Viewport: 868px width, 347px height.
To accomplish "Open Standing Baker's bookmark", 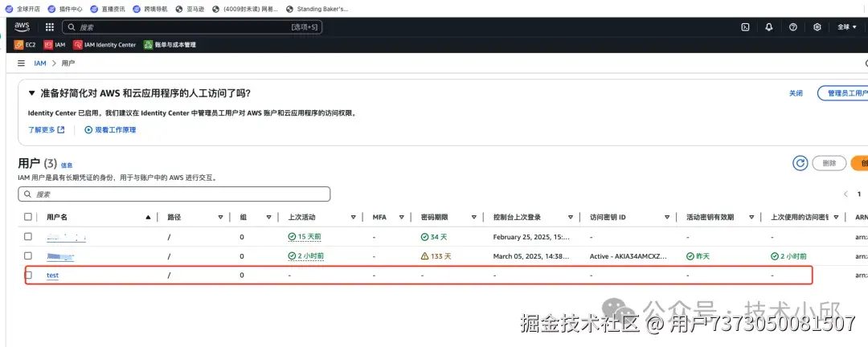I will click(317, 9).
